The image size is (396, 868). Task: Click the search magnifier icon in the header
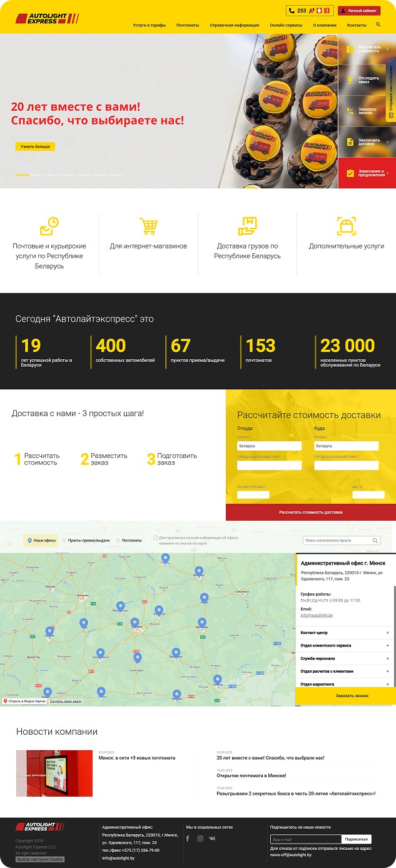[x=378, y=24]
